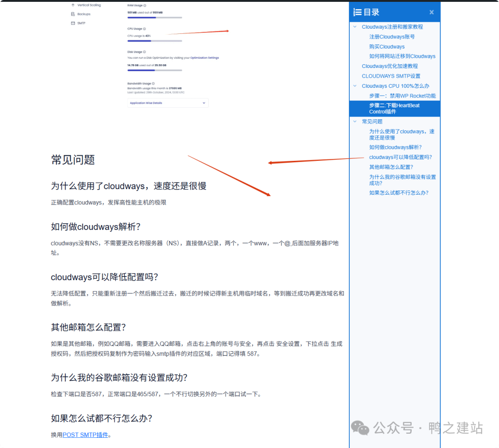499x448 pixels.
Task: Open Cloudways优化加速教程 entry
Action: [389, 66]
